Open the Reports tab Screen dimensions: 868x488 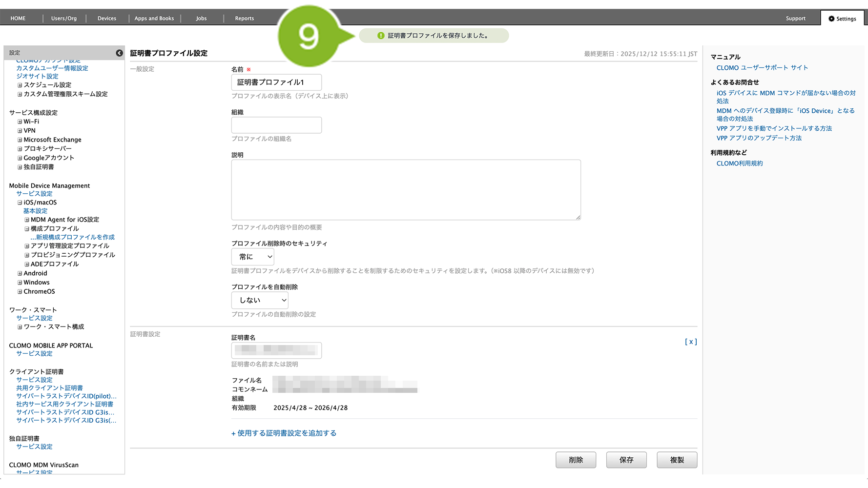pyautogui.click(x=244, y=19)
